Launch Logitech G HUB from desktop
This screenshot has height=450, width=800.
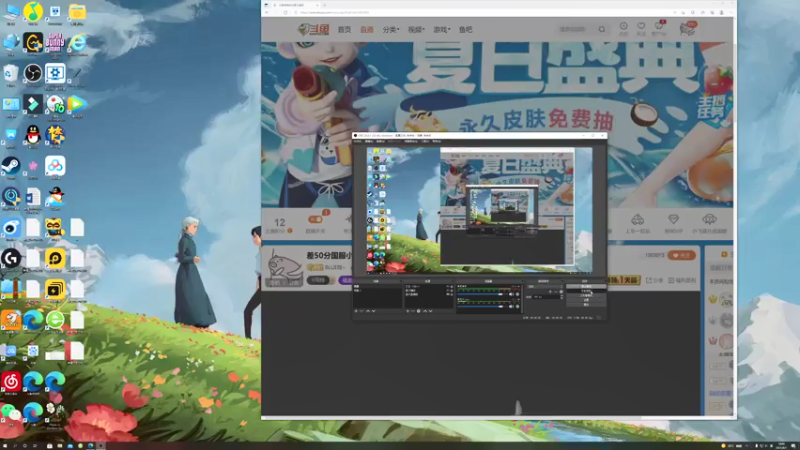(11, 258)
